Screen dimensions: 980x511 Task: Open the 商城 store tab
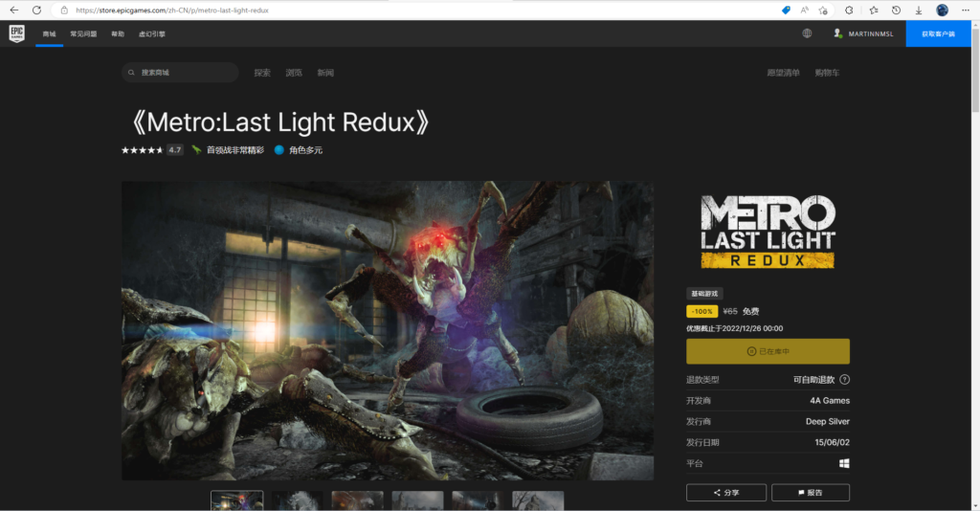pyautogui.click(x=50, y=33)
